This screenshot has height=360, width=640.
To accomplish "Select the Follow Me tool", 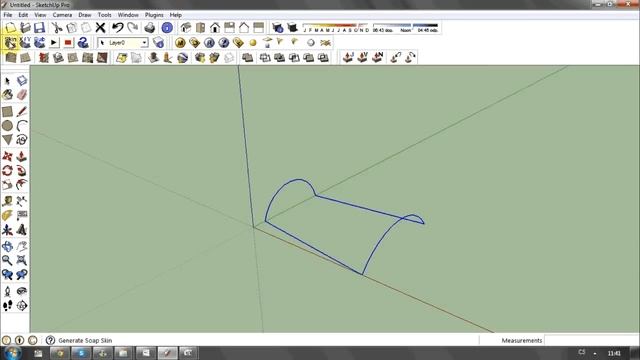I will pyautogui.click(x=22, y=171).
